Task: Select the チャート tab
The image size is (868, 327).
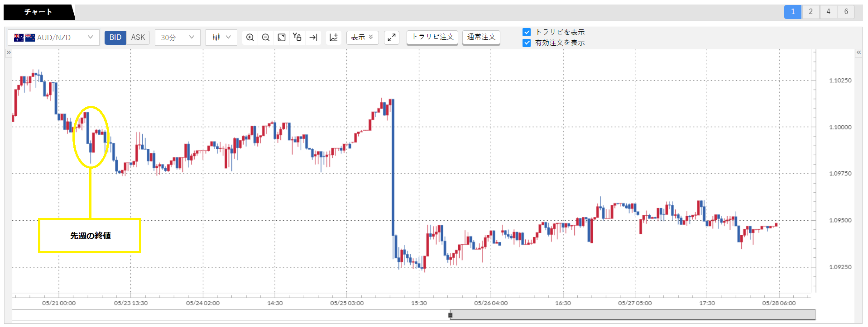Action: pos(39,12)
